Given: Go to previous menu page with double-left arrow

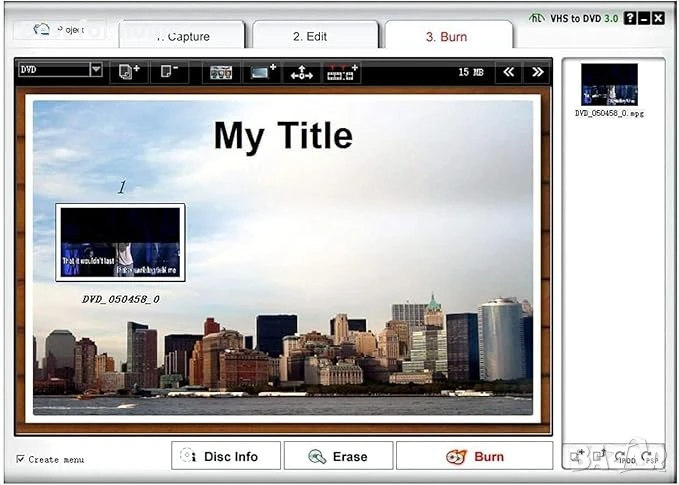Looking at the screenshot, I should [508, 72].
